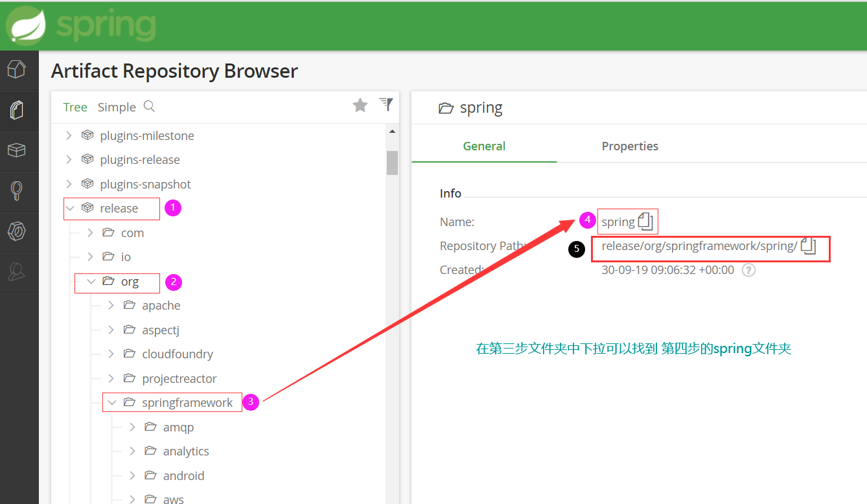This screenshot has width=867, height=504.
Task: Expand the analytics folder chevron
Action: [133, 451]
